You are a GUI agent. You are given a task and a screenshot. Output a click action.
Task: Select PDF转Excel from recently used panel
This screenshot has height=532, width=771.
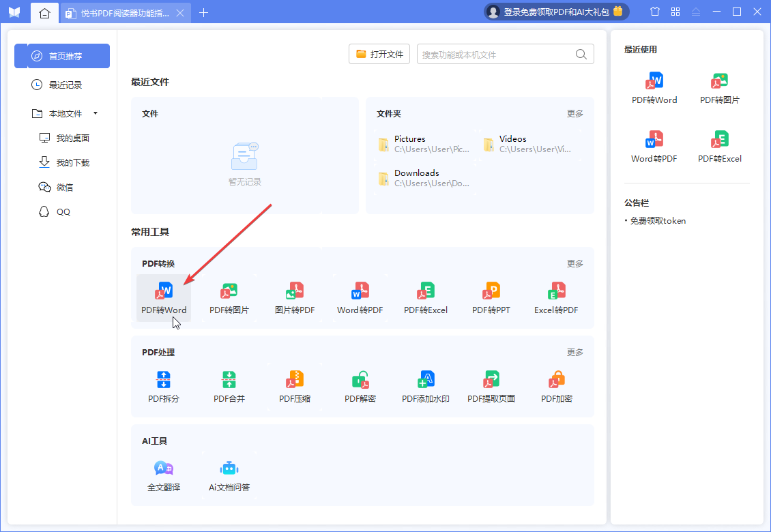720,145
